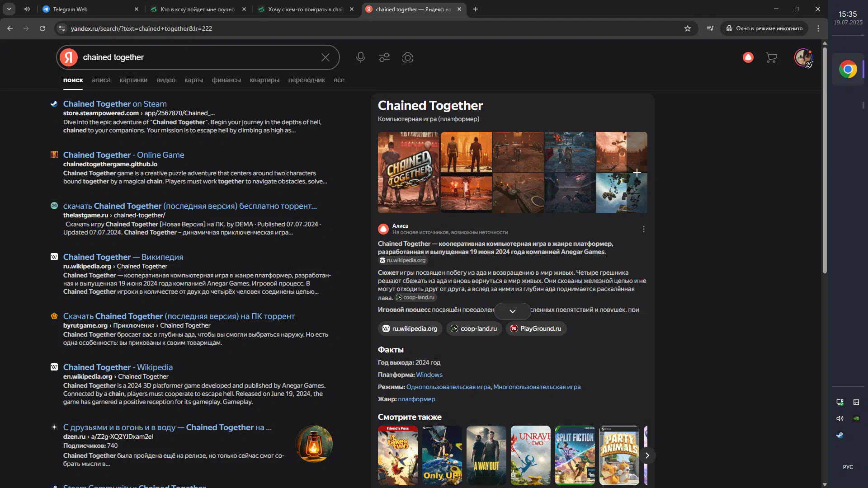Switch to the картинки tab
868x488 pixels.
pyautogui.click(x=133, y=80)
